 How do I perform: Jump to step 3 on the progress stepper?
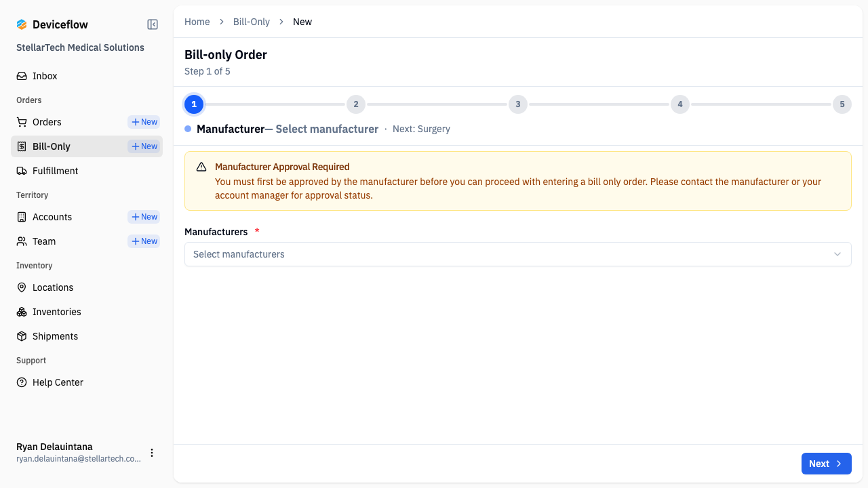[517, 104]
